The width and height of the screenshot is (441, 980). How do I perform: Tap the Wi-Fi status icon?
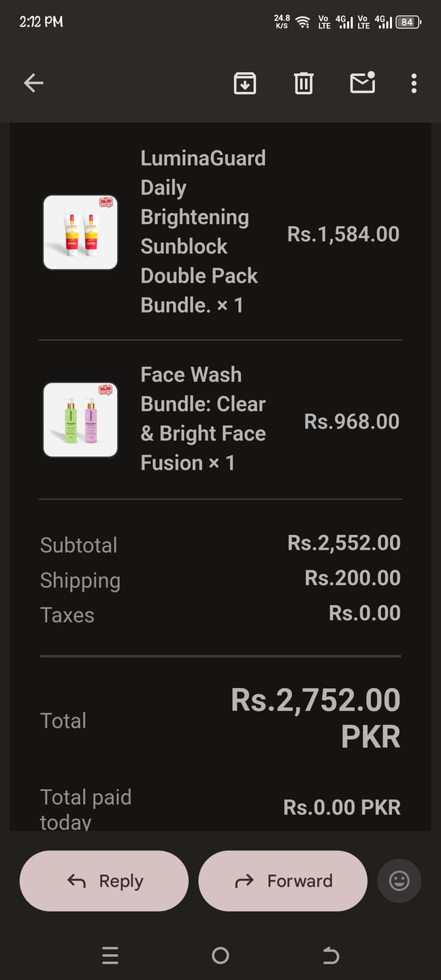click(x=303, y=22)
